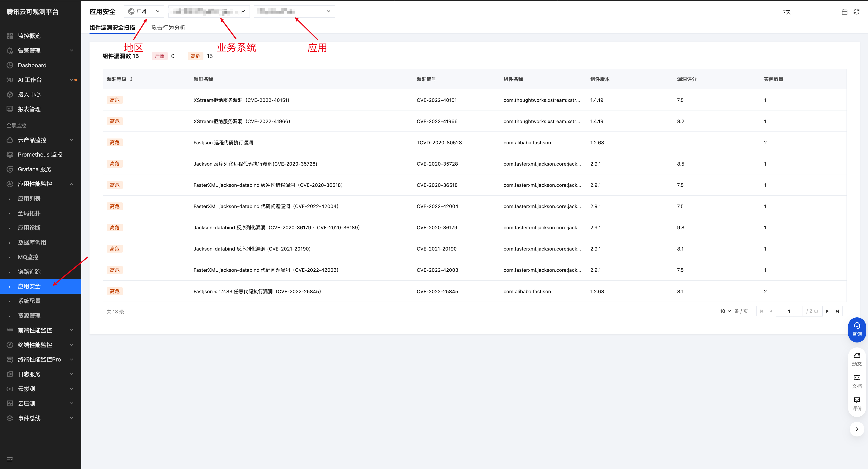Image resolution: width=868 pixels, height=469 pixels.
Task: Click the AI 工作台 icon
Action: (10, 80)
